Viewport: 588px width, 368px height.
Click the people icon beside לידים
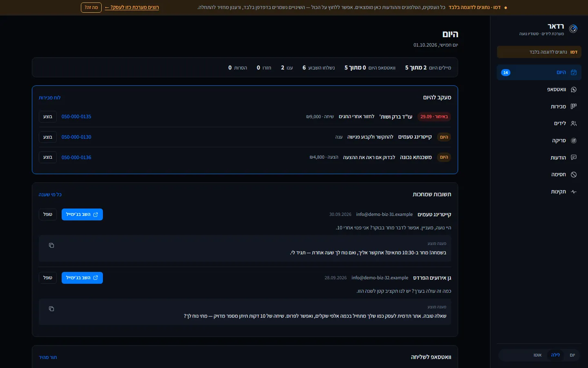(574, 123)
